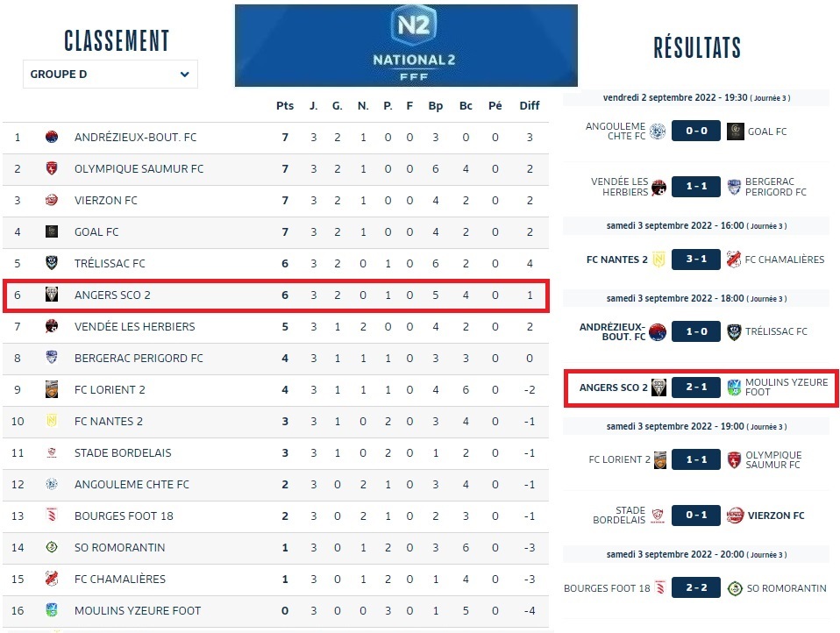840x633 pixels.
Task: Open the GOAL FC team link in standings
Action: 96,232
